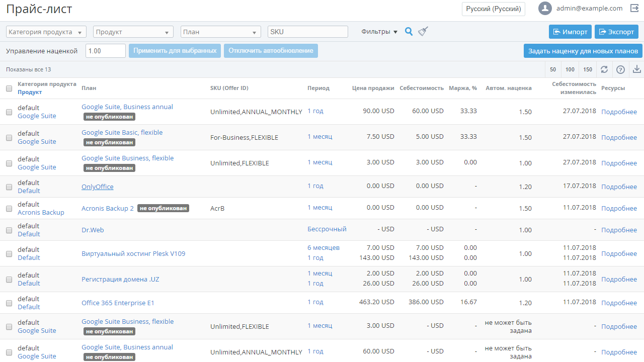The width and height of the screenshot is (644, 362).
Task: Click Подробнее for Dr.Web
Action: point(619,230)
